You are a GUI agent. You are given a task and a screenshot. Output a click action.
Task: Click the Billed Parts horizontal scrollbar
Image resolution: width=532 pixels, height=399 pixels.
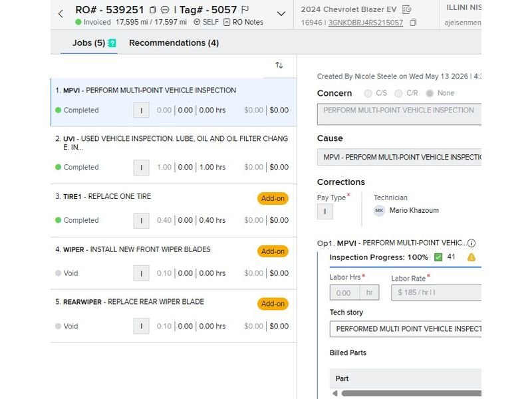coord(411,393)
